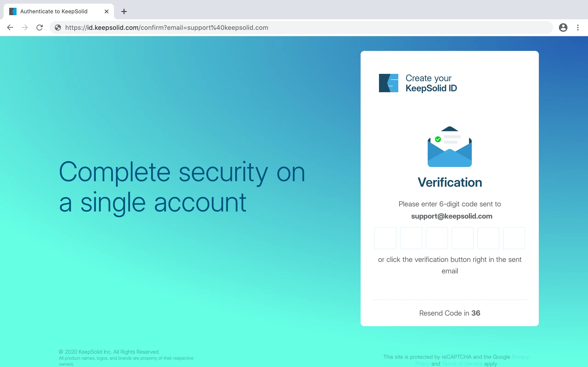Focus the second code digit box
Screen dimensions: 588x367
tap(411, 238)
